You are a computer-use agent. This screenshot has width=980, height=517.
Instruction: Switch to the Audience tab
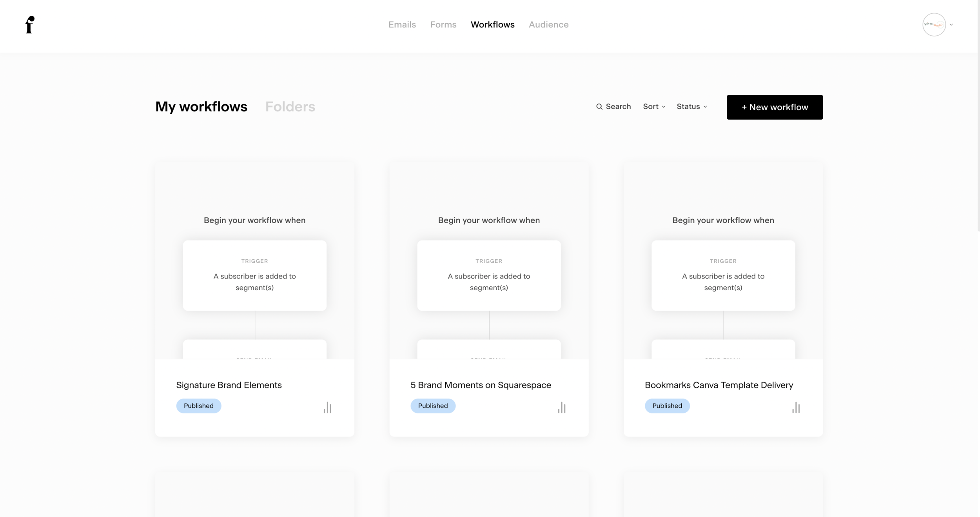(x=548, y=25)
